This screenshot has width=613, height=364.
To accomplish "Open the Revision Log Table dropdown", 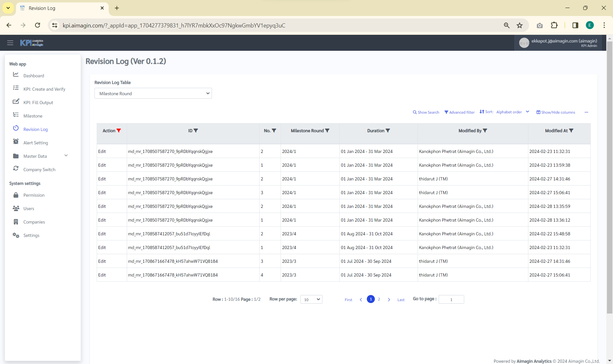I will click(153, 94).
